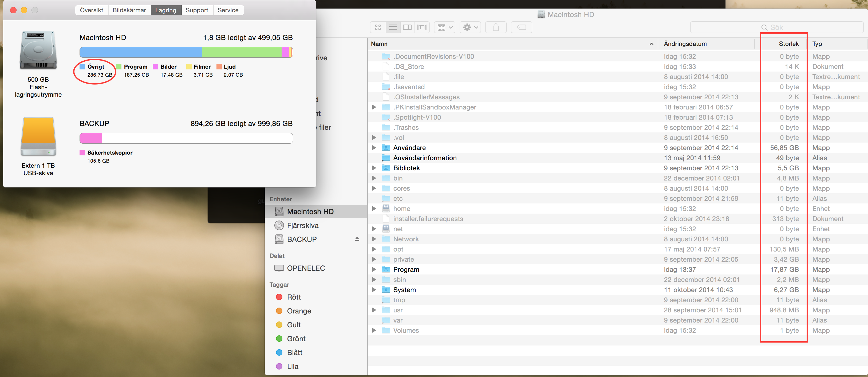The image size is (868, 377).
Task: Sort by Storlek column header
Action: pos(781,44)
